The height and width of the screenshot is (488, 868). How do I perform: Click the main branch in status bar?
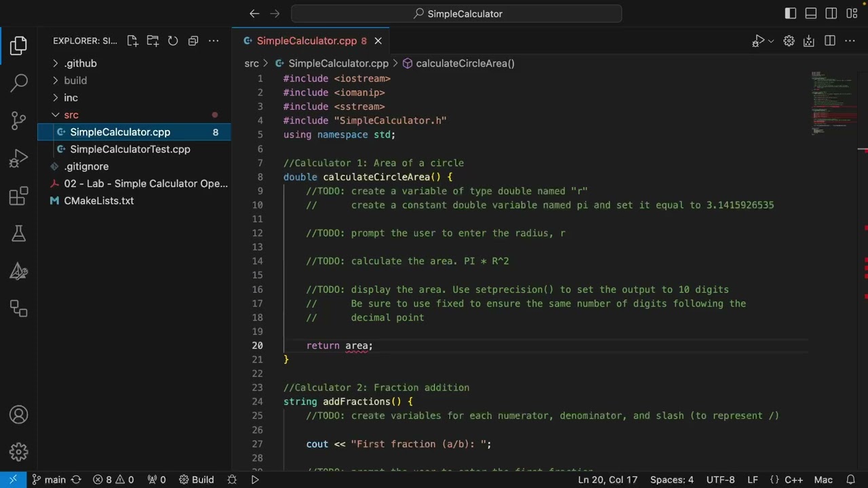(x=49, y=479)
